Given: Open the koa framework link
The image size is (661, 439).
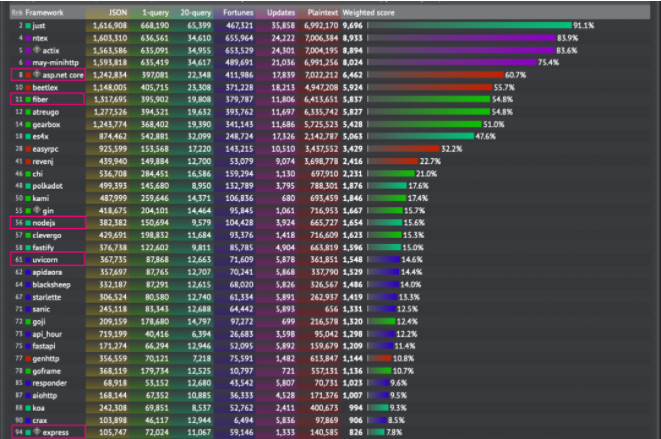Looking at the screenshot, I should pyautogui.click(x=38, y=408).
